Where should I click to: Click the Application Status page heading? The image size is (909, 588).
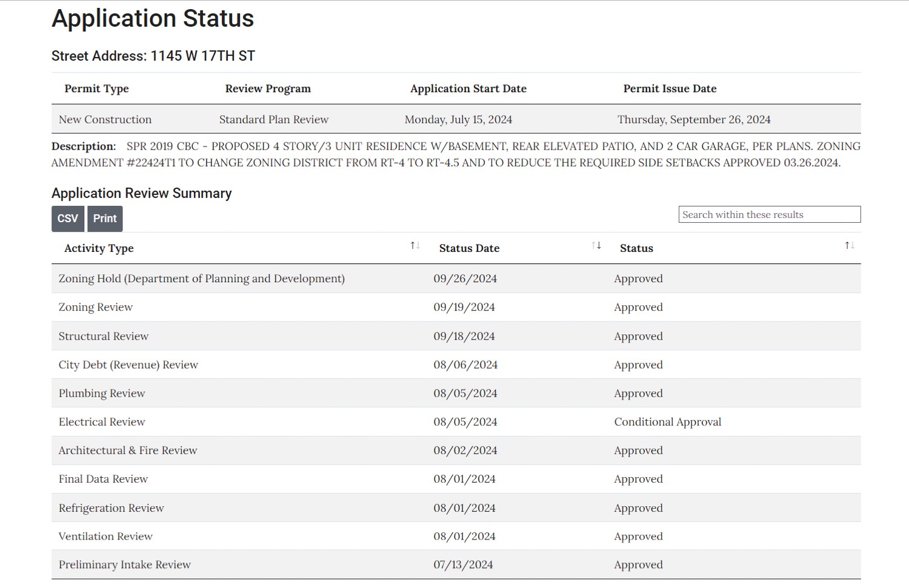153,18
